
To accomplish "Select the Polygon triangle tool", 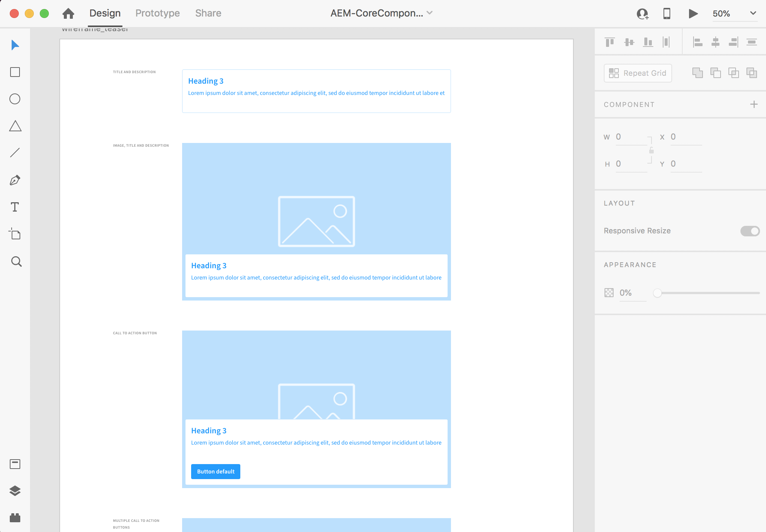I will pos(15,126).
